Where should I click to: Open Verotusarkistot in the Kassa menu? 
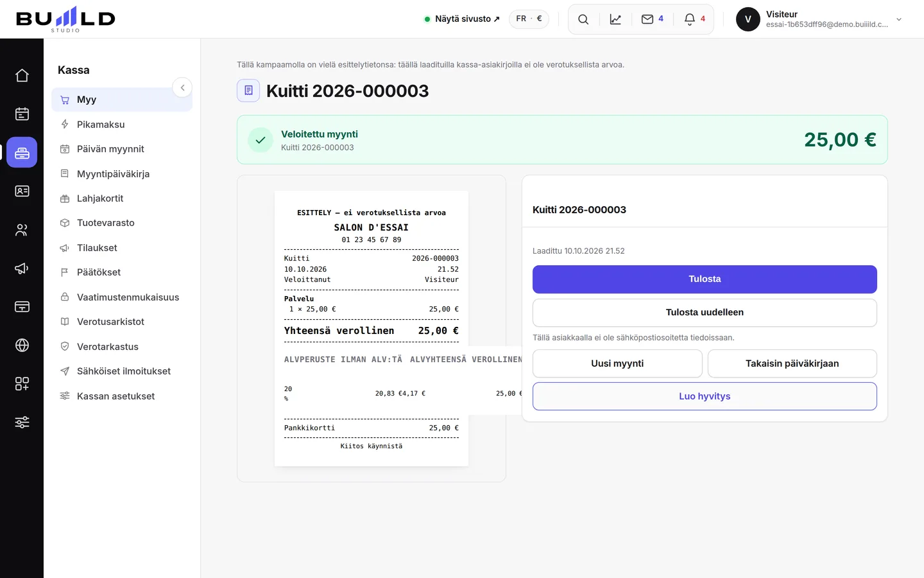[x=122, y=322]
